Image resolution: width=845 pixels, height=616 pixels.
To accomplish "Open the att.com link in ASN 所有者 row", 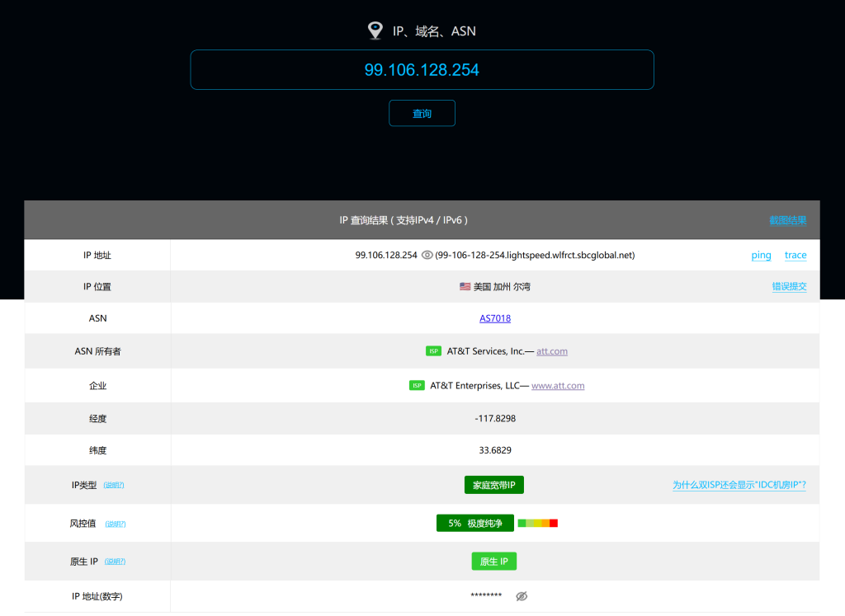I will coord(552,351).
